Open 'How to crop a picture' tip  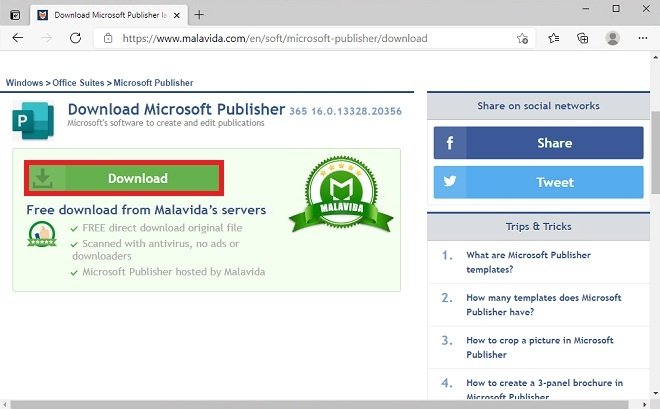tap(540, 347)
